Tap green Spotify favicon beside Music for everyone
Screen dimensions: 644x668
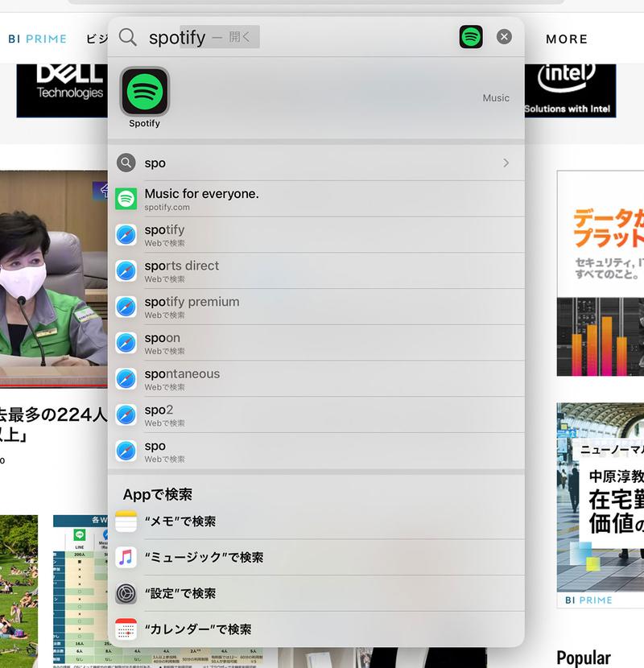point(126,199)
